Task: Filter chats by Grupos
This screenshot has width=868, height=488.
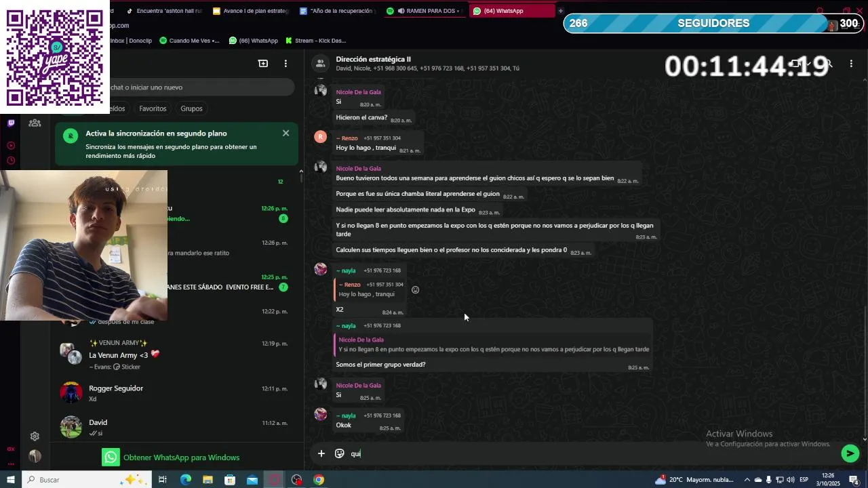Action: tap(191, 108)
